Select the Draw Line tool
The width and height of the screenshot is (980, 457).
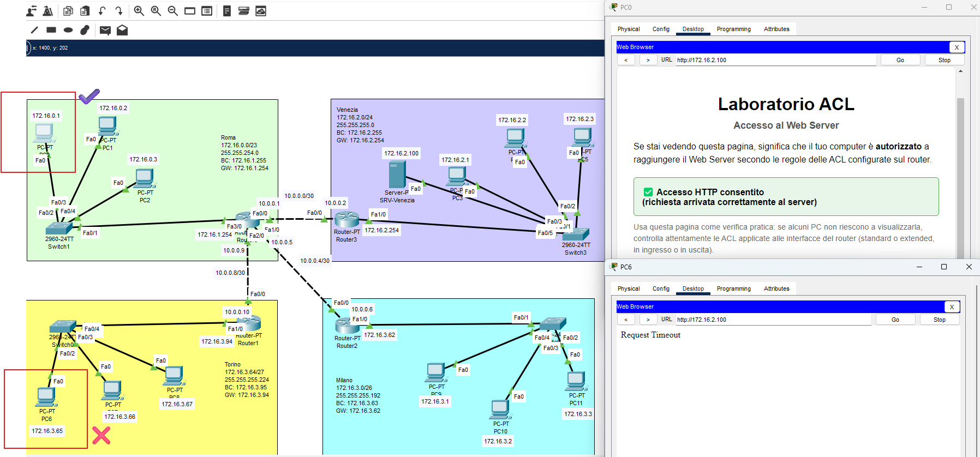click(x=34, y=31)
